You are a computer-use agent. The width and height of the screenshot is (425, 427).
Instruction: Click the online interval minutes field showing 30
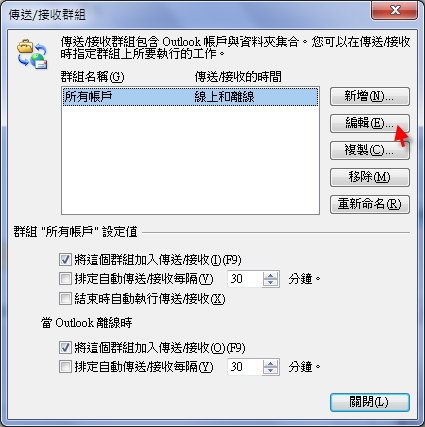pyautogui.click(x=245, y=279)
